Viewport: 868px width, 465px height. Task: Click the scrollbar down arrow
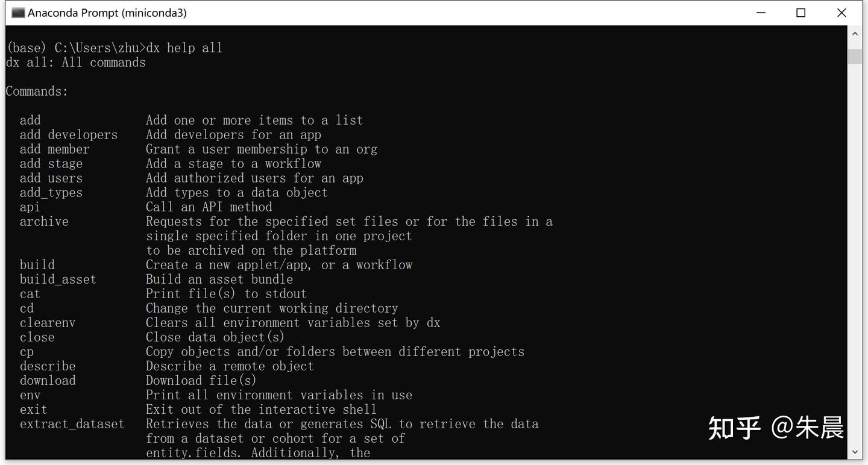(x=855, y=451)
